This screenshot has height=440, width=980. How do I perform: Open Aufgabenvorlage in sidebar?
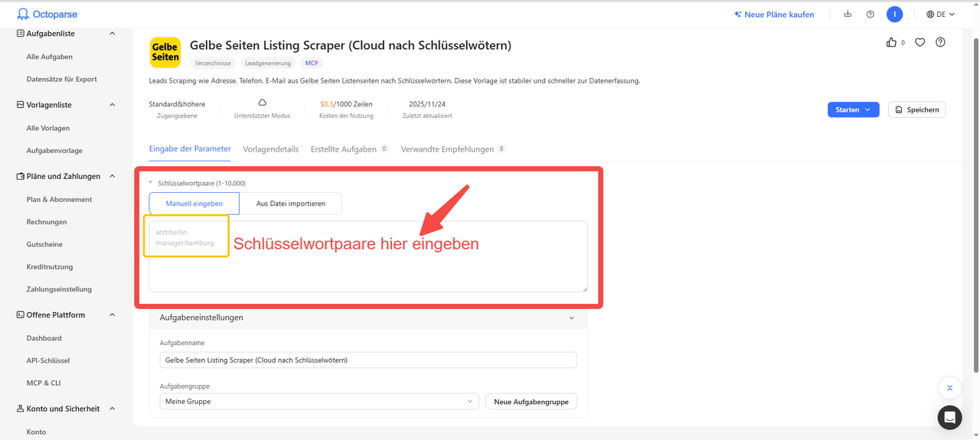click(x=54, y=151)
